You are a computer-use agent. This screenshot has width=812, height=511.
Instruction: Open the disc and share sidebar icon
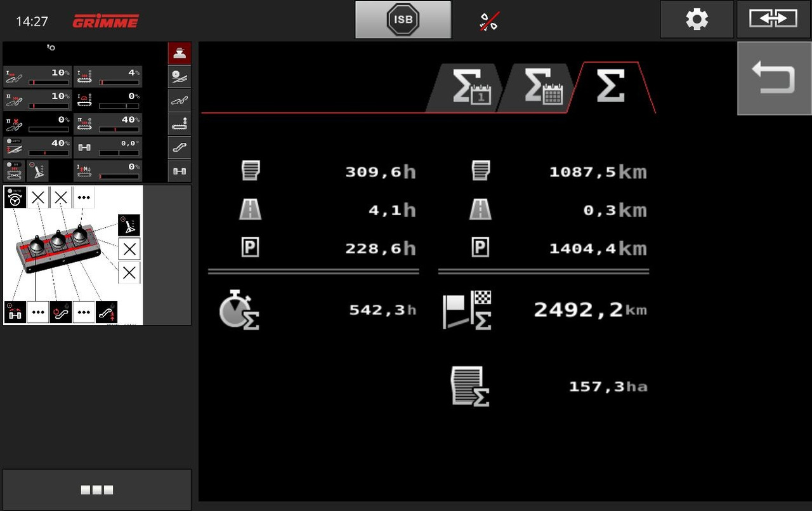[x=180, y=77]
